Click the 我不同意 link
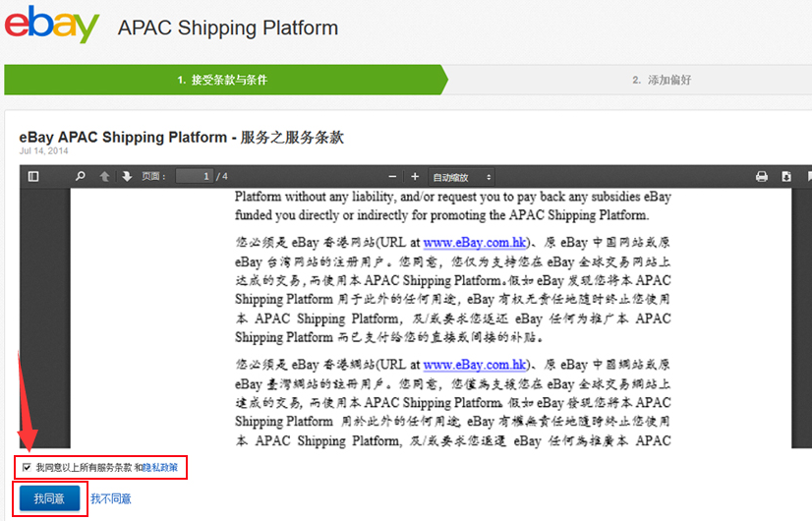 (111, 498)
